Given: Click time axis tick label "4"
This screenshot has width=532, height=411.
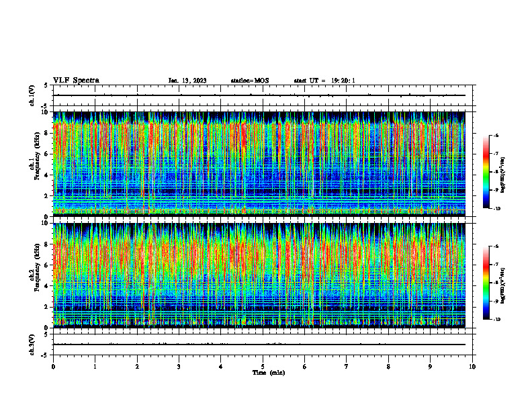Looking at the screenshot, I should coord(221,367).
